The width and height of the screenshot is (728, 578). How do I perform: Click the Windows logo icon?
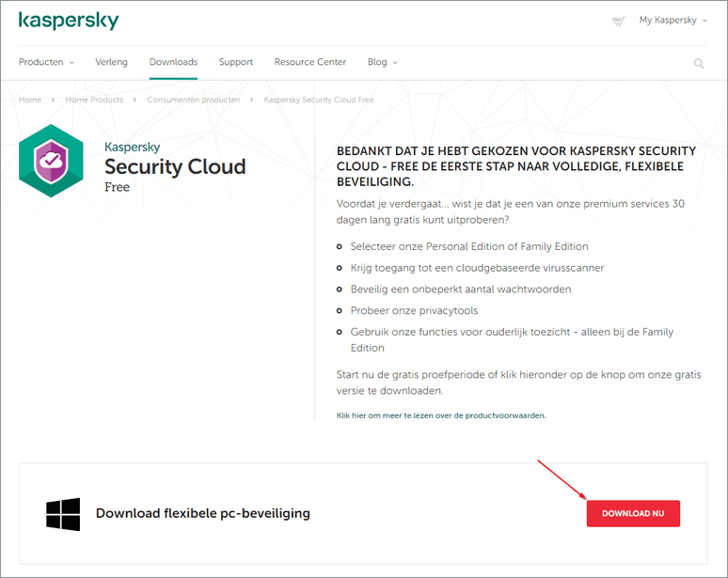[x=63, y=514]
